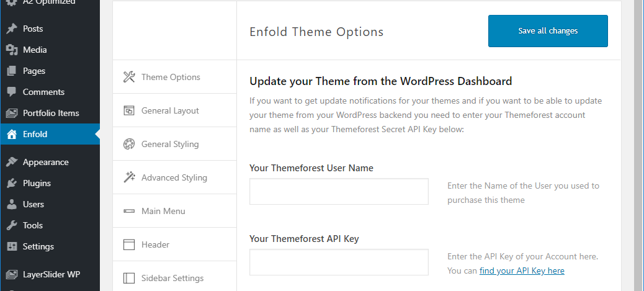Open the Header settings tab
644x291 pixels.
(x=155, y=244)
